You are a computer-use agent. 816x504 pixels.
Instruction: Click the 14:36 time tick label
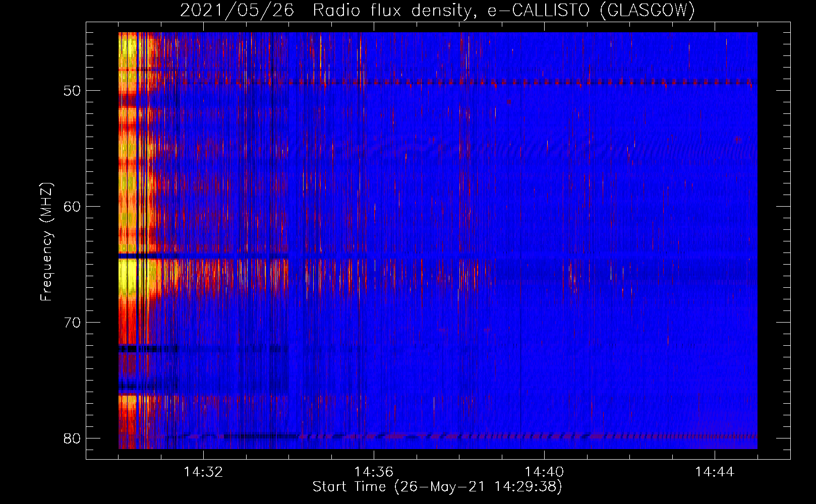(374, 472)
